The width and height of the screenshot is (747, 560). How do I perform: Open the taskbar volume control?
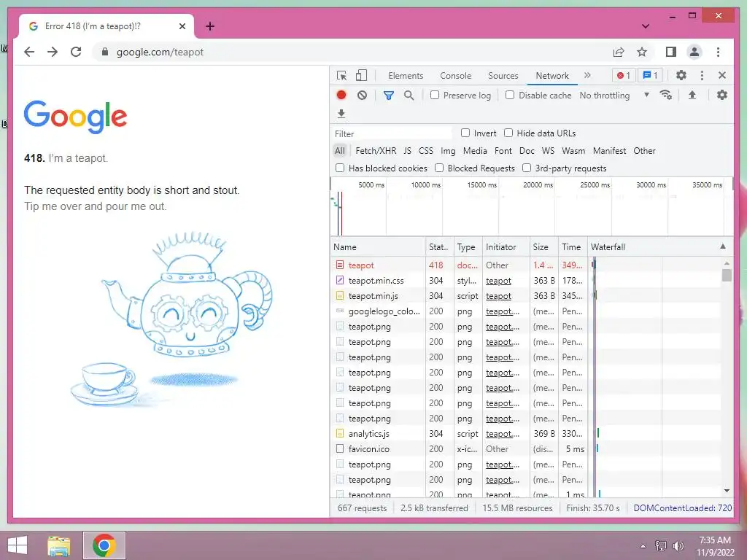pyautogui.click(x=678, y=546)
